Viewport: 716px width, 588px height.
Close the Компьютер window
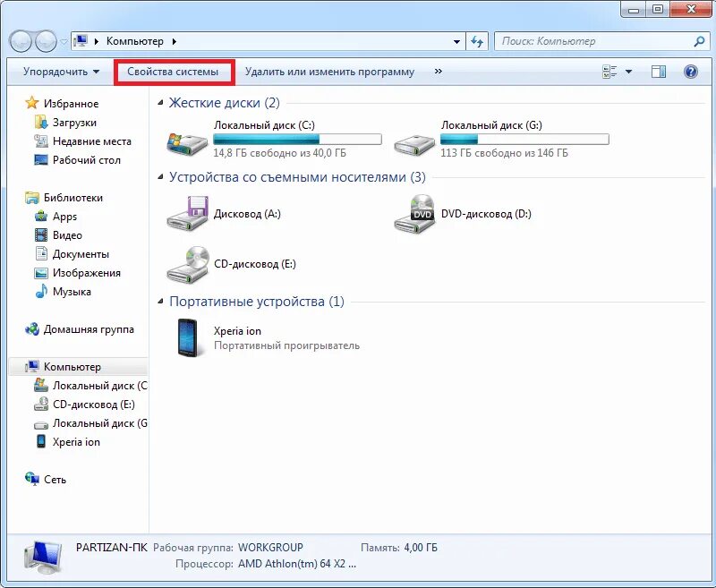click(x=691, y=9)
